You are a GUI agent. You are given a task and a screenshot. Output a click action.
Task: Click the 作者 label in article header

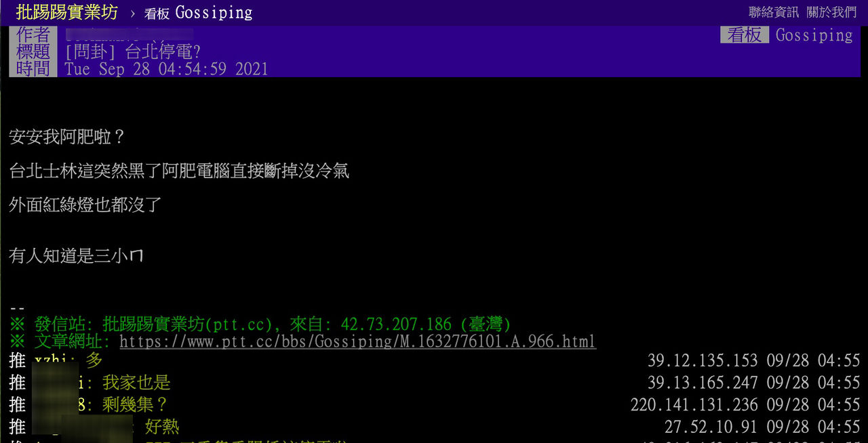[33, 35]
